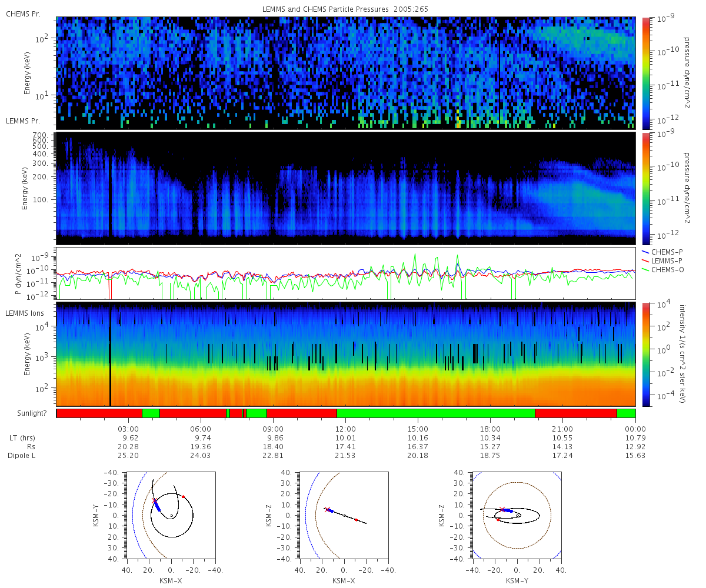Click the 'intensity 1/(s cm^2 ster keV)' colorbar label
The width and height of the screenshot is (706, 588).
pos(683,355)
